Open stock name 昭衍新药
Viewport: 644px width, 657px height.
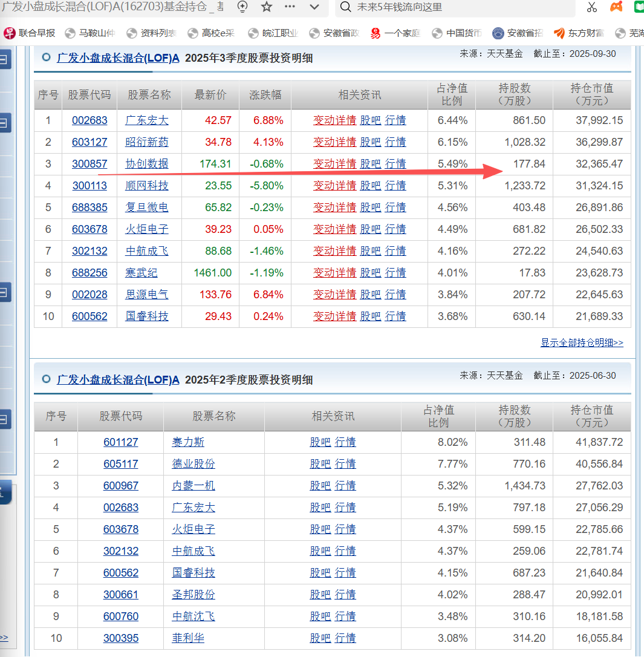point(147,142)
